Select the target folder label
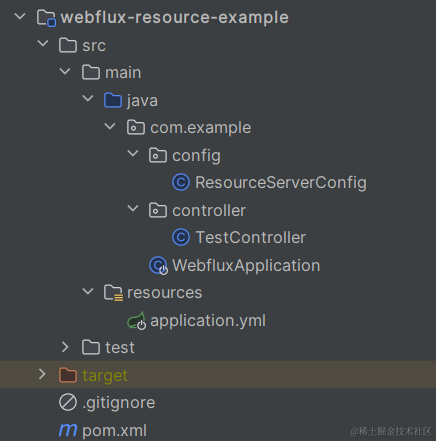 click(x=105, y=376)
